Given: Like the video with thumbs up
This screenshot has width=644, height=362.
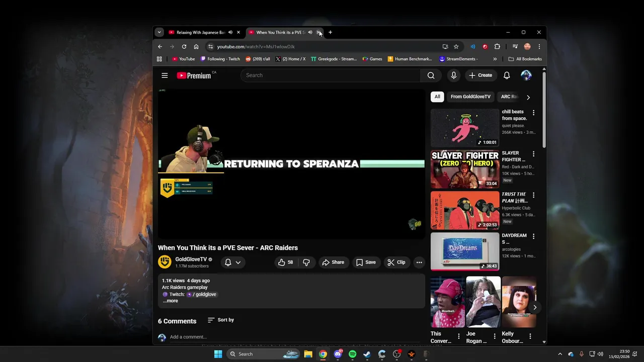Looking at the screenshot, I should point(285,262).
